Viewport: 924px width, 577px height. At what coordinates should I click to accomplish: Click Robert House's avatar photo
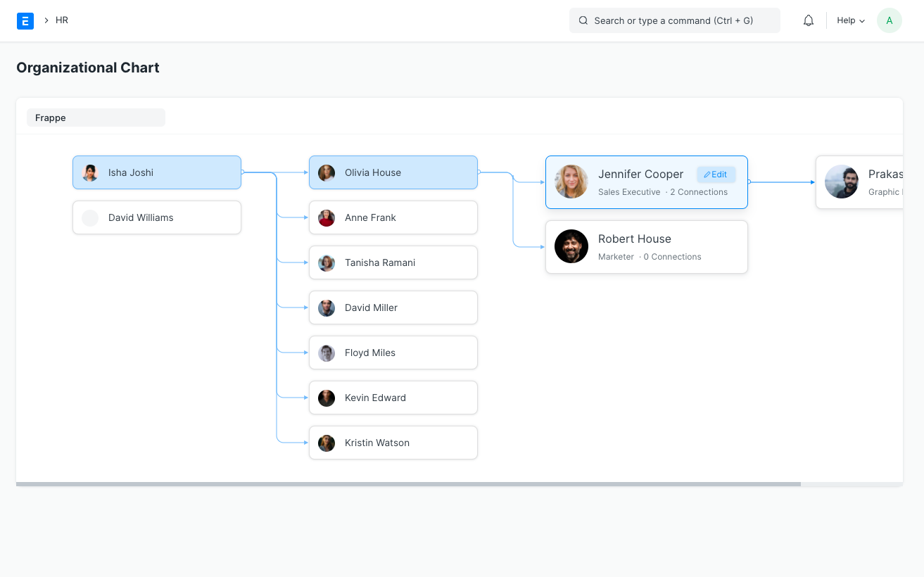(571, 246)
